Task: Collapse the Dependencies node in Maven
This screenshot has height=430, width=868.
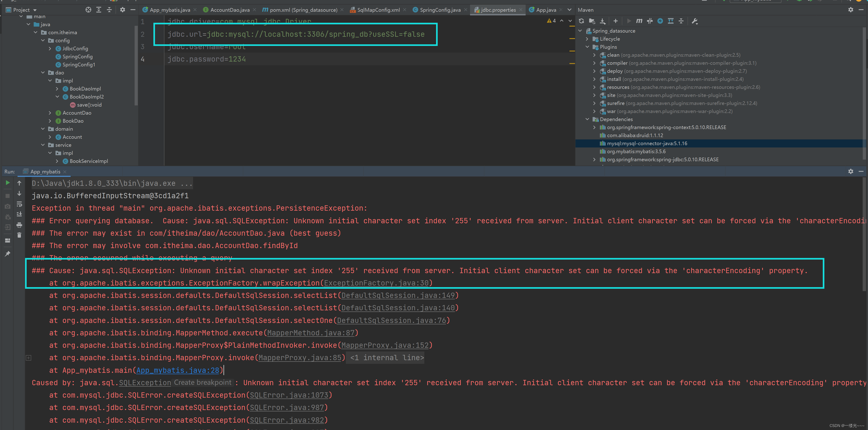Action: coord(587,119)
